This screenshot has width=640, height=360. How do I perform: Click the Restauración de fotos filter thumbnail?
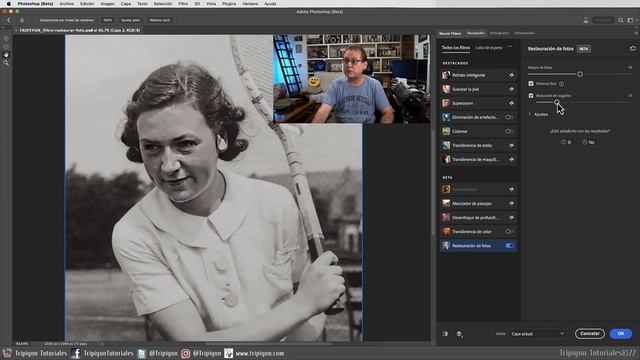[x=446, y=246]
